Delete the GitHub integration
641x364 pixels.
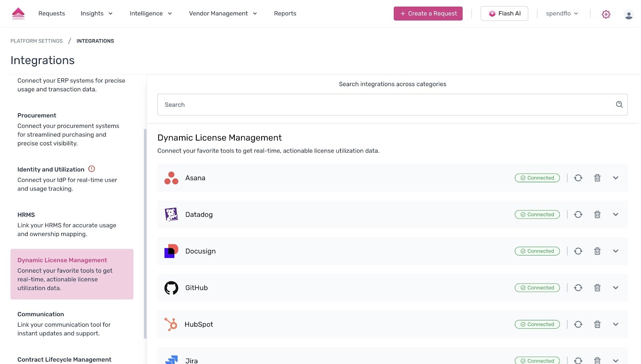coord(597,288)
